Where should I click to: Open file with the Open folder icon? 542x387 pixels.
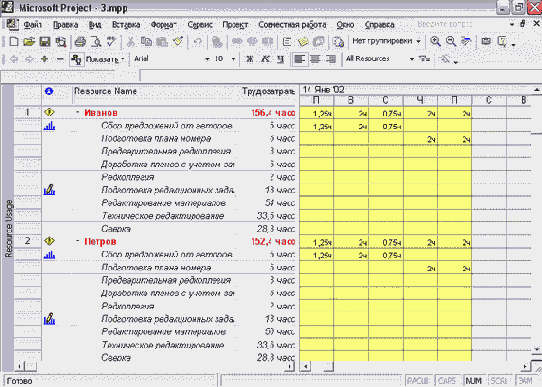(29, 42)
